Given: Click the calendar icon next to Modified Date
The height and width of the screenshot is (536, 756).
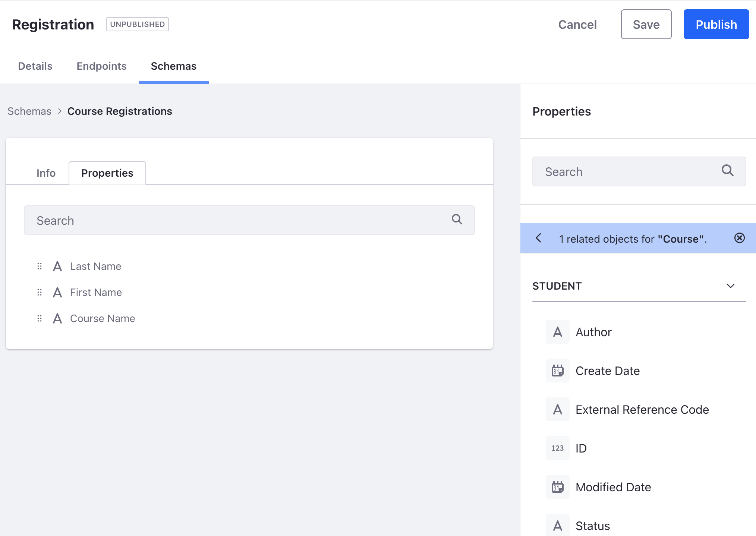Looking at the screenshot, I should (558, 487).
